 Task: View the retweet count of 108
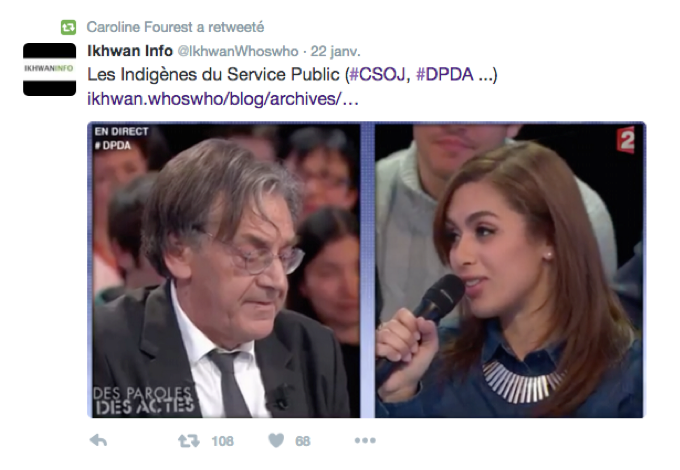[222, 441]
